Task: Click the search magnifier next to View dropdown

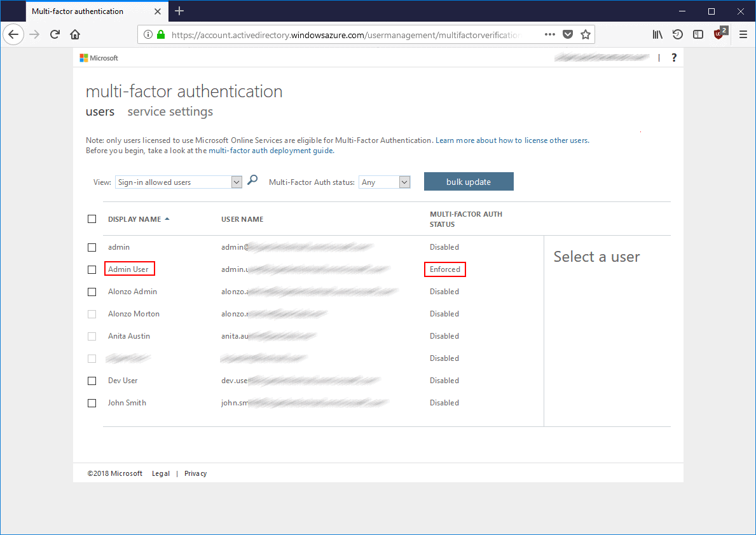Action: [252, 180]
